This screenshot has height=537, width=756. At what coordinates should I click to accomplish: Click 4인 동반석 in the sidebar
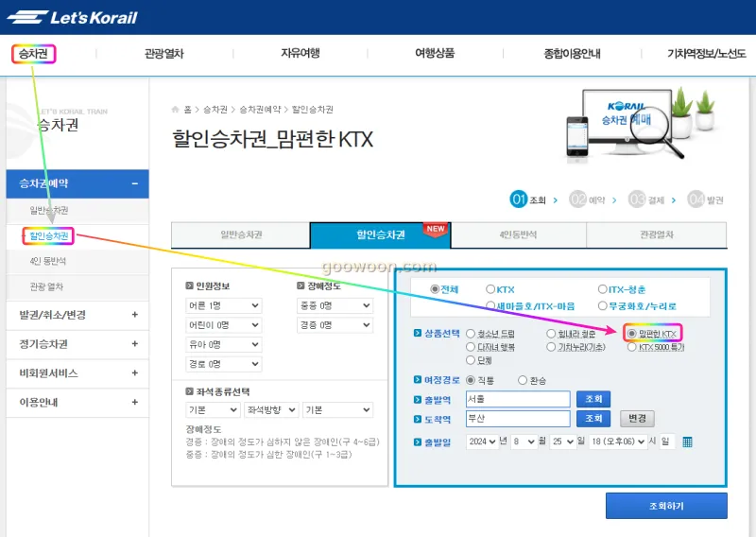point(48,261)
